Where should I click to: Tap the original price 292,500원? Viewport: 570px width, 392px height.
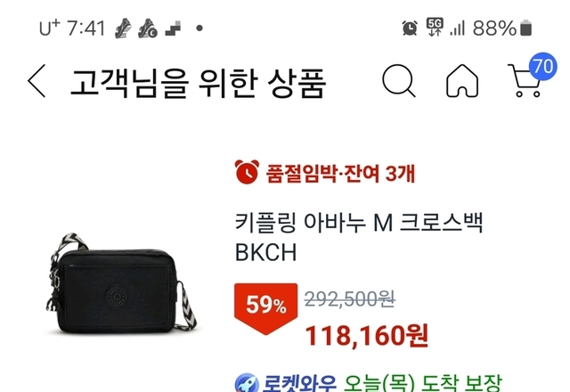(x=350, y=299)
